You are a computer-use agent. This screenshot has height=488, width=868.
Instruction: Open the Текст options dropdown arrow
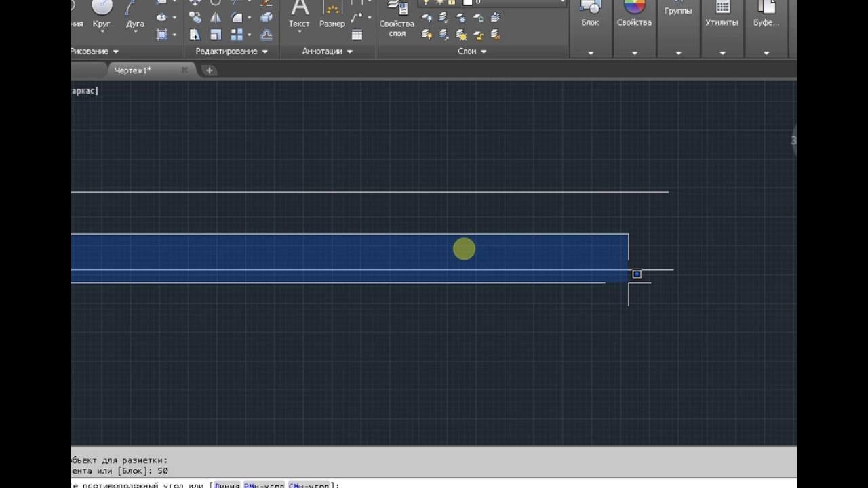tap(300, 32)
